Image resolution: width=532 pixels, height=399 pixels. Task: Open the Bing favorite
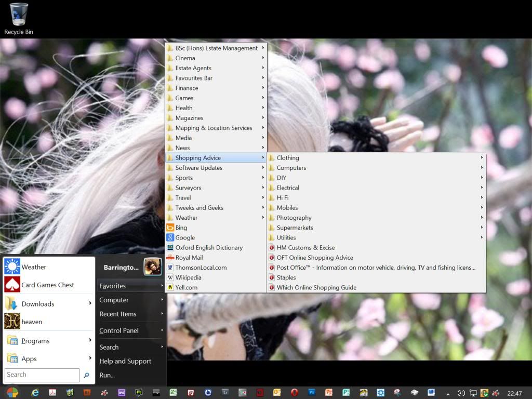pos(216,228)
